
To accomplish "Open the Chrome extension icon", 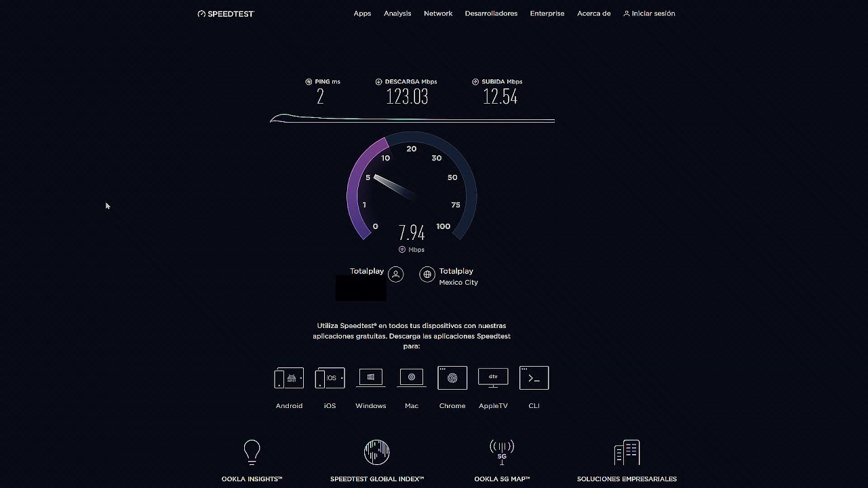I will click(x=452, y=378).
